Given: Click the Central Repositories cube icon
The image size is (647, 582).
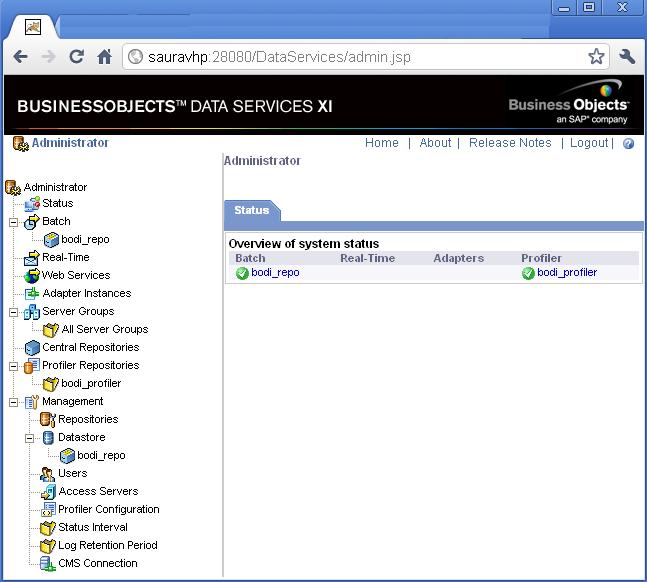Looking at the screenshot, I should tap(32, 348).
